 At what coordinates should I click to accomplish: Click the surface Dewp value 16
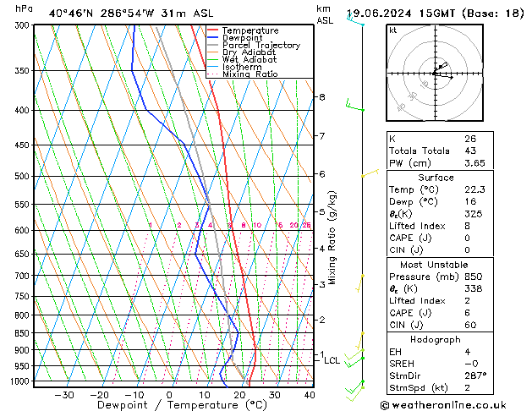point(470,202)
